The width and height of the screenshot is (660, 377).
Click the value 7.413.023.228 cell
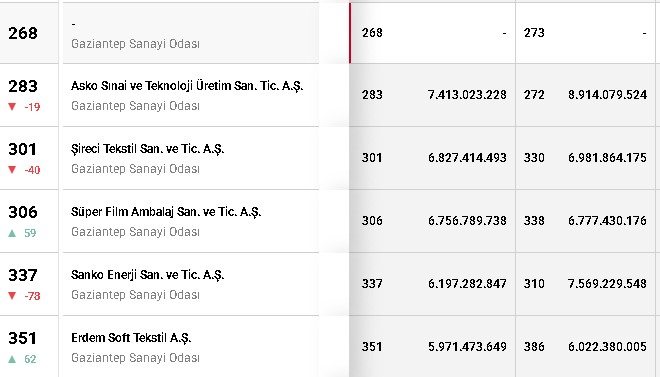point(467,95)
